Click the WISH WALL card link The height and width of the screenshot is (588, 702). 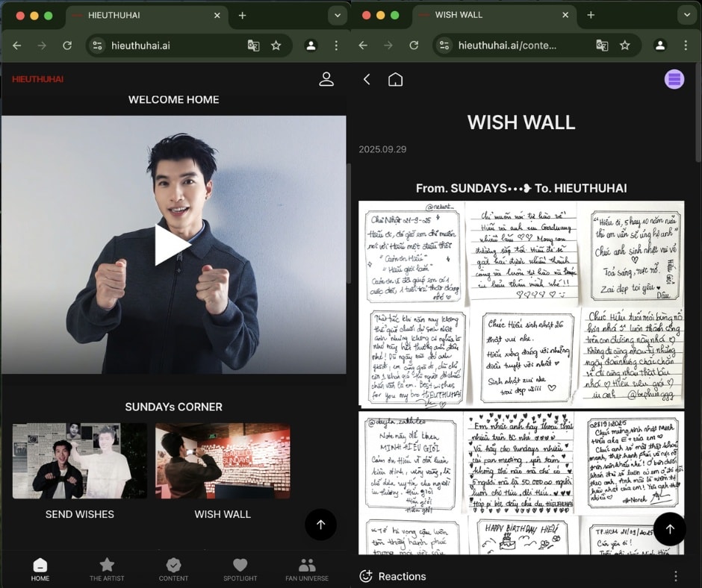pos(223,461)
